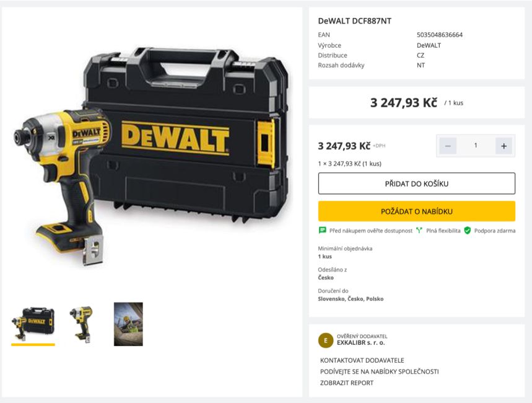Click the green chat availability icon

(x=322, y=231)
